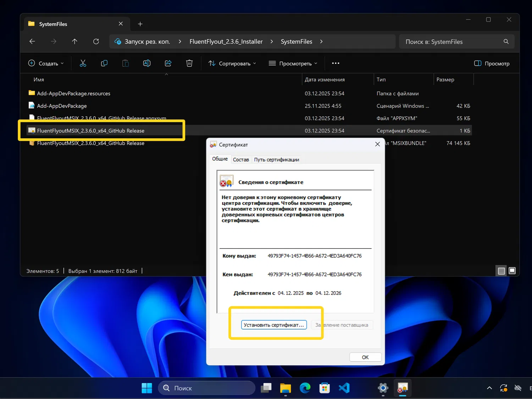Click the search field Поиск в: SystemFiles
The height and width of the screenshot is (399, 532).
point(452,42)
